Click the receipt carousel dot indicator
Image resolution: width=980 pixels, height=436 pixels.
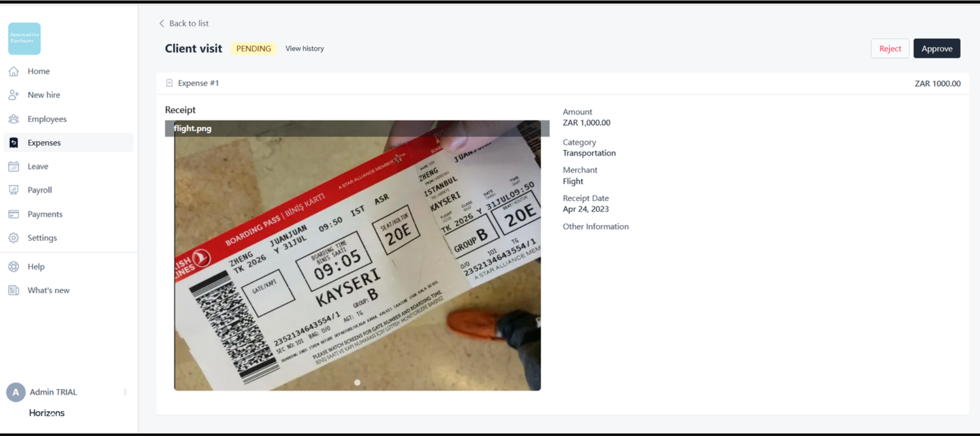(357, 382)
